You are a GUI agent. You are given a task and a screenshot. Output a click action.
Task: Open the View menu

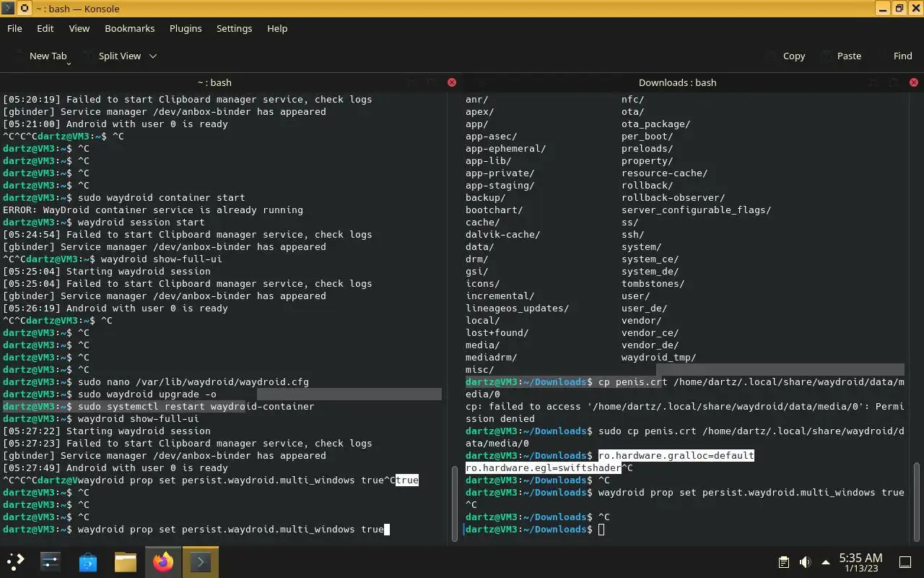coord(79,28)
